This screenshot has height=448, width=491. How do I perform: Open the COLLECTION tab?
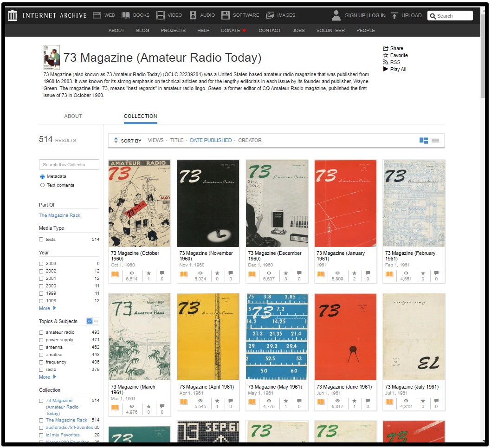(140, 116)
